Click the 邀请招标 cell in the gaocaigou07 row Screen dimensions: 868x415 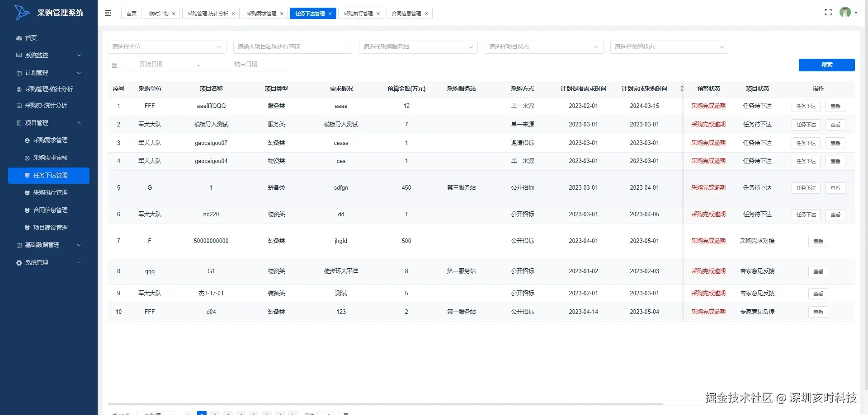click(523, 143)
